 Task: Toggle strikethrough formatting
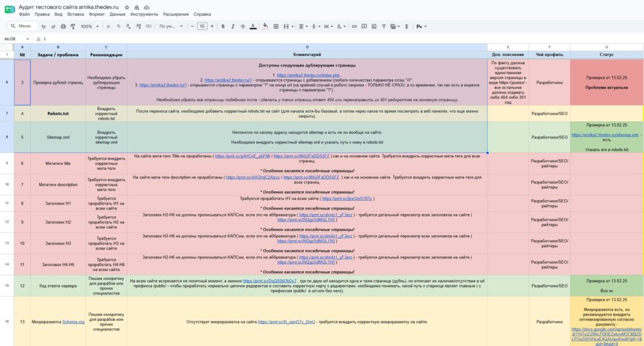click(243, 26)
